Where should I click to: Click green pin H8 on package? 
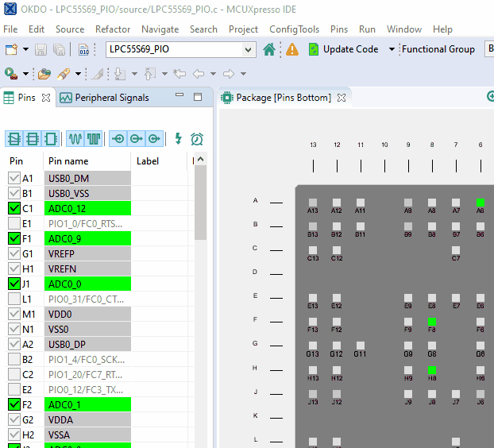tap(432, 370)
